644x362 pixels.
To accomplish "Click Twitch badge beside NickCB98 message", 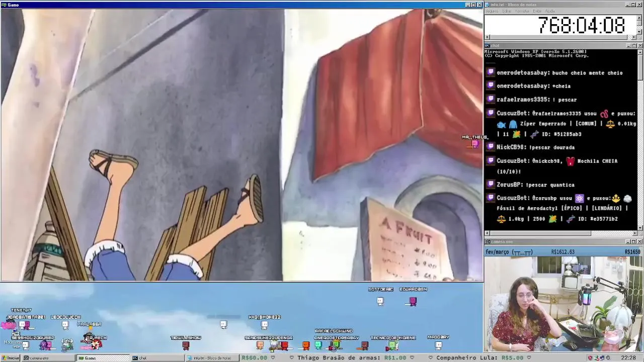I will pyautogui.click(x=491, y=147).
